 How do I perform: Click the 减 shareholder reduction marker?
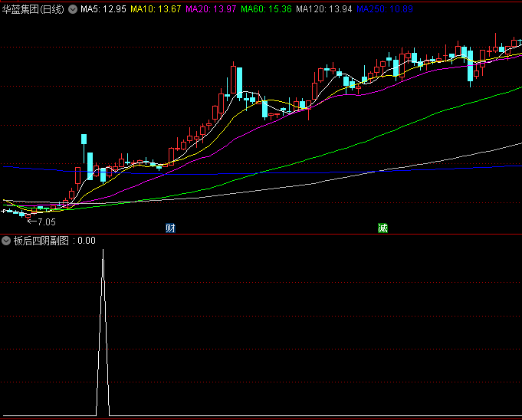click(382, 228)
